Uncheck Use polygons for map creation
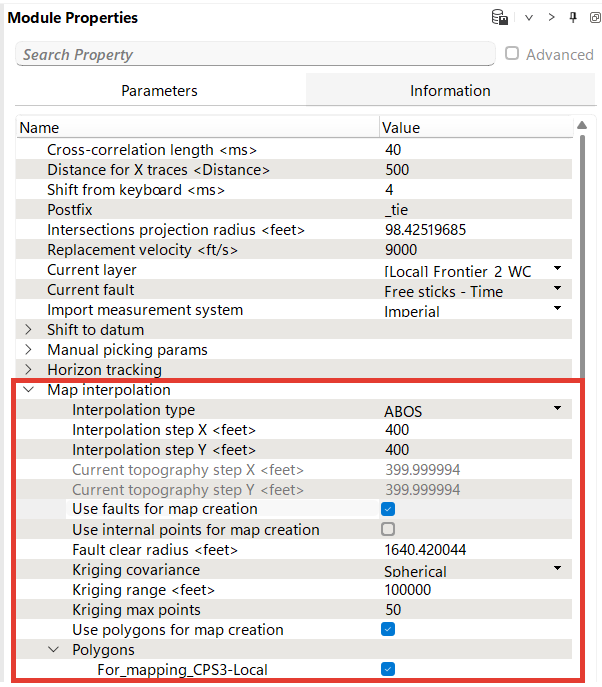The width and height of the screenshot is (602, 687). point(388,629)
